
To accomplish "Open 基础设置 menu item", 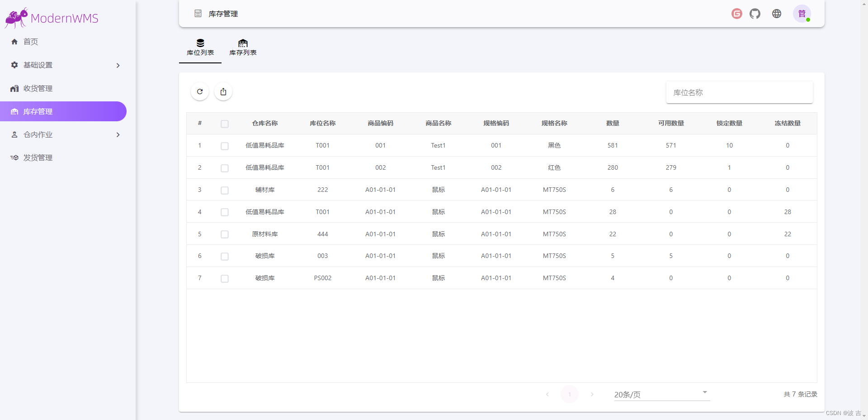I will pyautogui.click(x=63, y=65).
